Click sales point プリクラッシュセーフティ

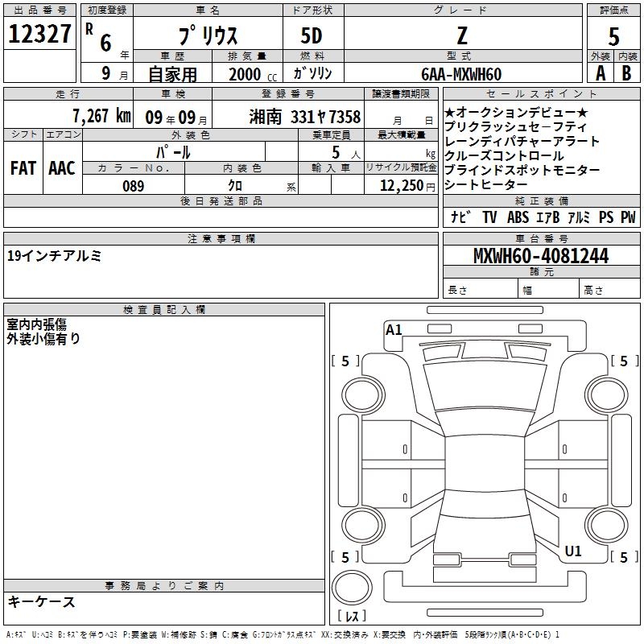tap(515, 127)
